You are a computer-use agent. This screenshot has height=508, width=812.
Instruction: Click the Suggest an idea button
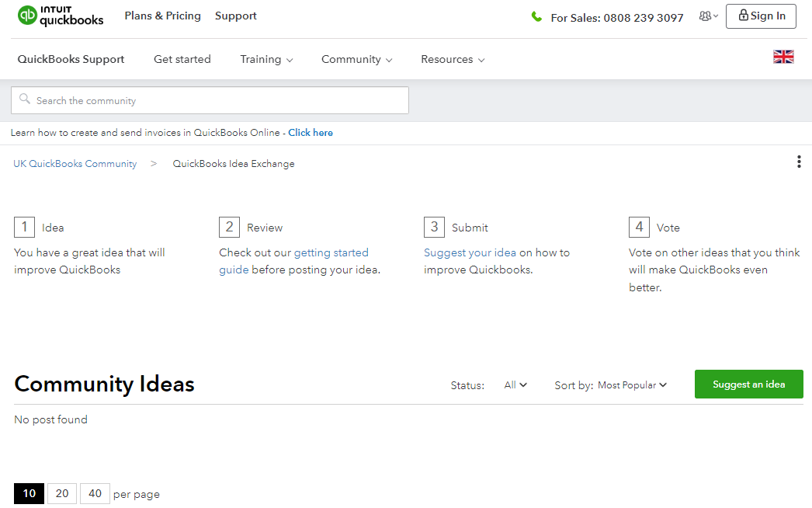[748, 384]
